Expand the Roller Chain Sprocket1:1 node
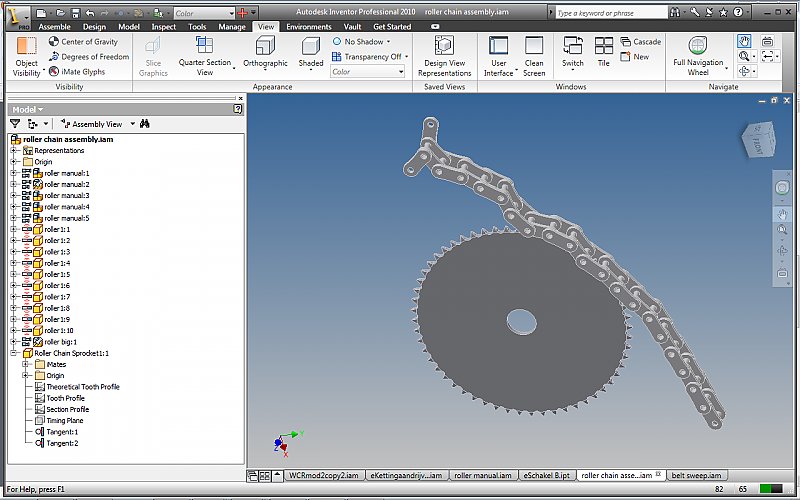Image resolution: width=800 pixels, height=500 pixels. click(15, 353)
